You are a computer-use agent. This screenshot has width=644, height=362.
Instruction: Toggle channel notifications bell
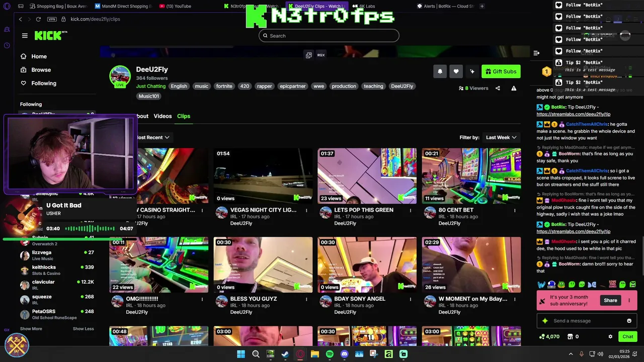click(x=440, y=71)
